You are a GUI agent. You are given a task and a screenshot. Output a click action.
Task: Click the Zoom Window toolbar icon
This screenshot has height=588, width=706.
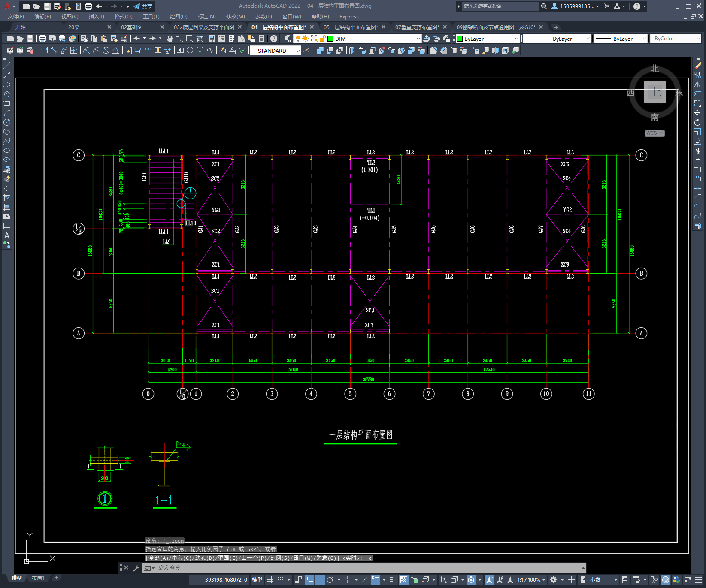[x=190, y=39]
